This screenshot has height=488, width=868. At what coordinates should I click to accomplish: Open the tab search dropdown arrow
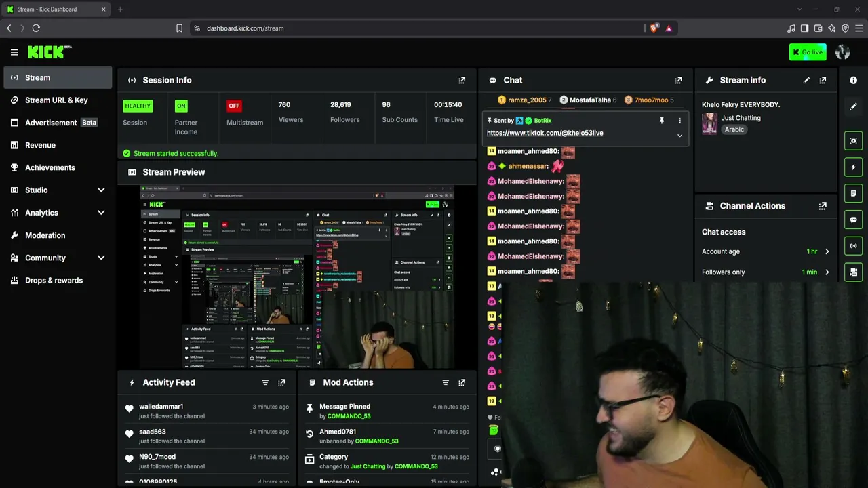800,9
